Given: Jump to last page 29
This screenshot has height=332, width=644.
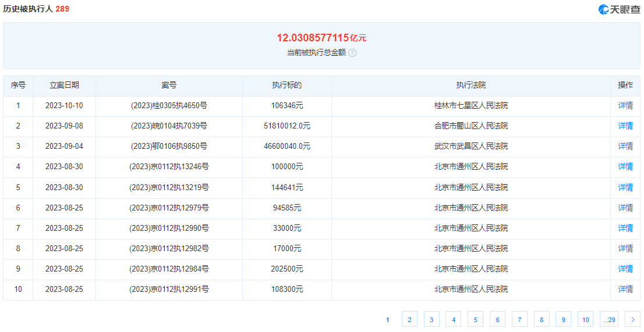Looking at the screenshot, I should pyautogui.click(x=609, y=319).
